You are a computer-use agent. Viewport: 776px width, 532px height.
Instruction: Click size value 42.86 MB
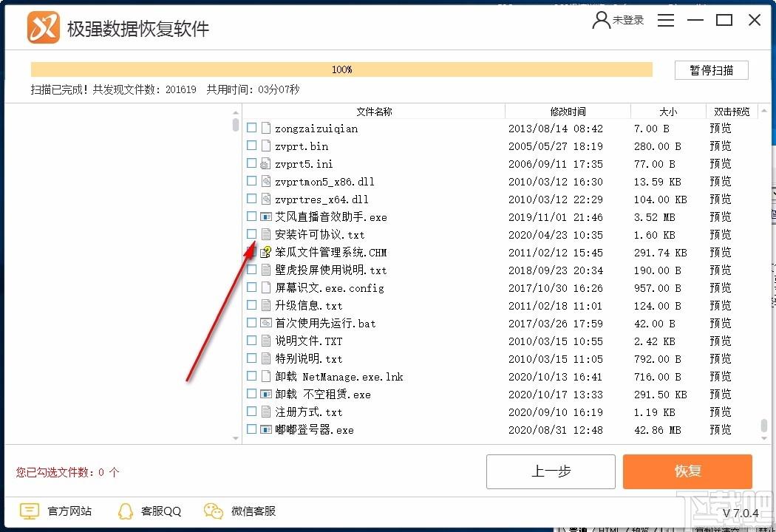657,430
